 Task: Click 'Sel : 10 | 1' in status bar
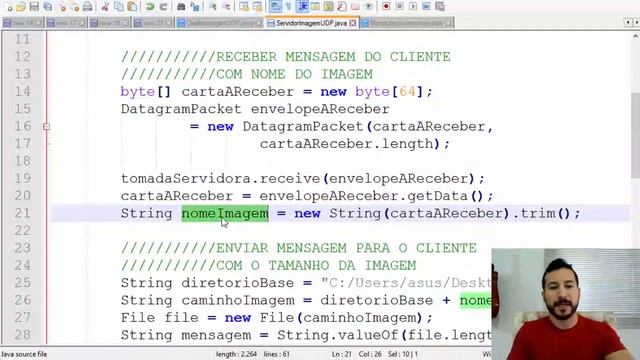pos(403,354)
